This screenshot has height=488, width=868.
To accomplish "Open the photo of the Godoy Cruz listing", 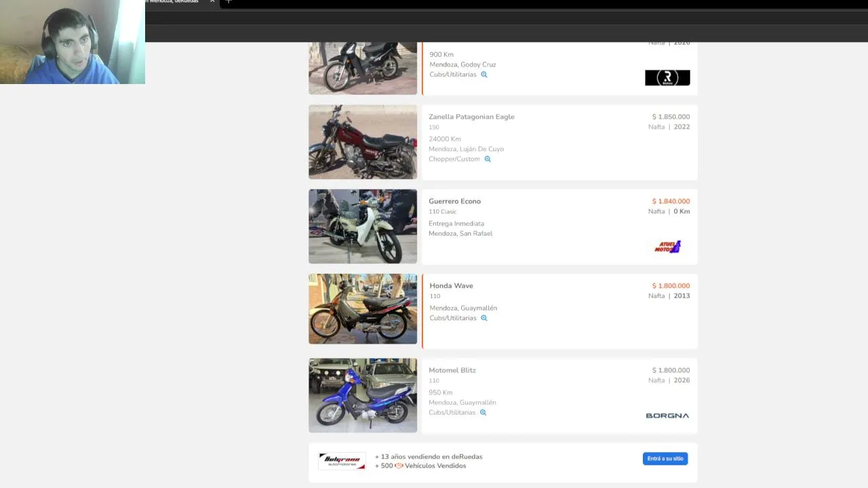I will pyautogui.click(x=363, y=68).
